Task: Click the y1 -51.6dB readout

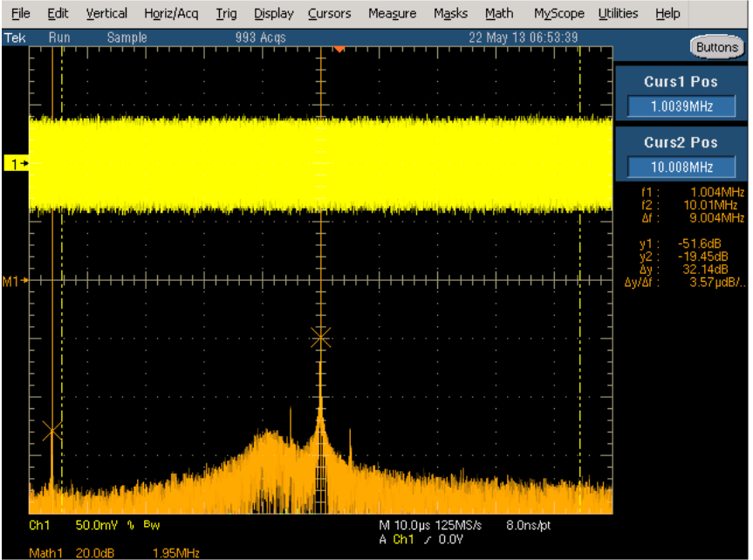Action: coord(681,244)
